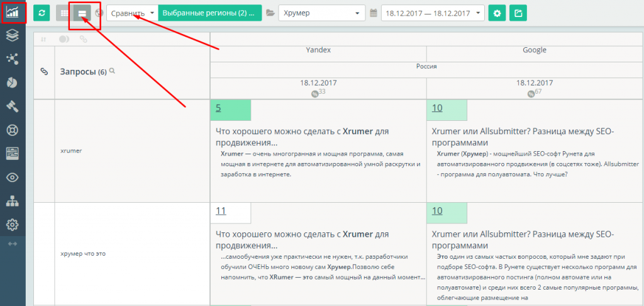Select the хрумер что это query row

(x=83, y=253)
